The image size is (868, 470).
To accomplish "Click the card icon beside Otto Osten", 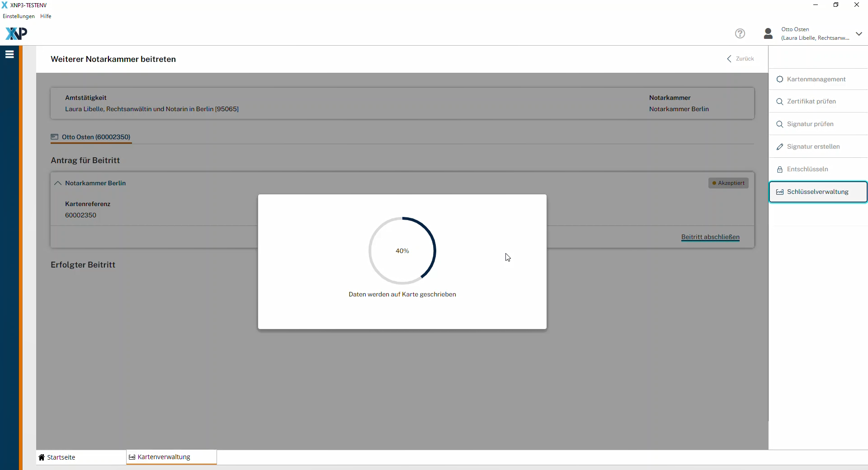I will (55, 137).
